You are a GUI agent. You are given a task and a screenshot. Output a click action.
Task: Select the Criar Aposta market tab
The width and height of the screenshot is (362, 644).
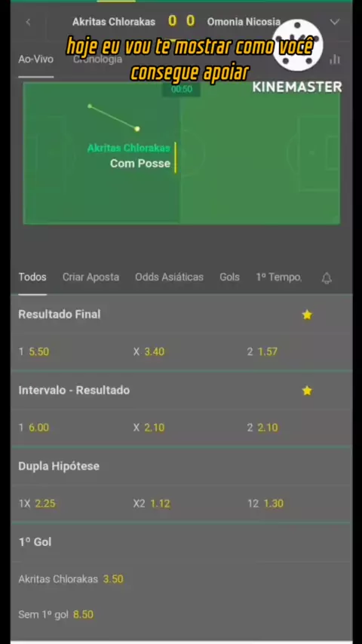tap(90, 278)
